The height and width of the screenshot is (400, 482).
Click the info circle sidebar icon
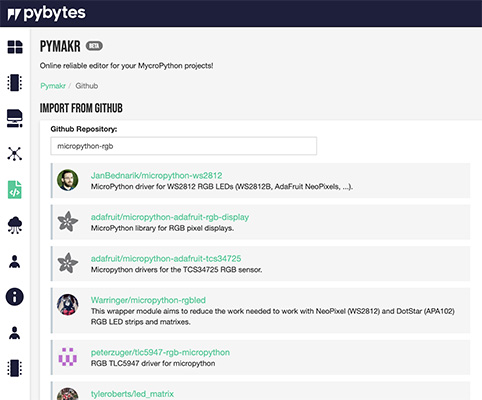click(15, 296)
